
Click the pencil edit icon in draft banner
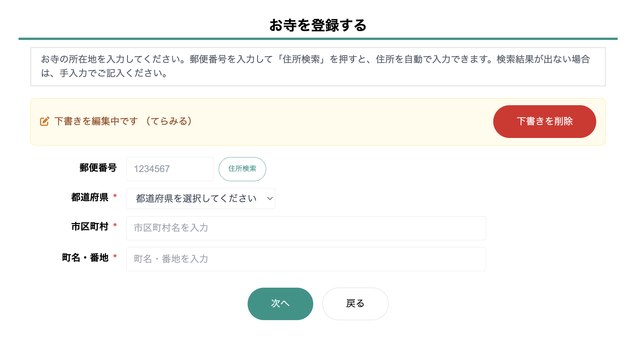point(45,121)
